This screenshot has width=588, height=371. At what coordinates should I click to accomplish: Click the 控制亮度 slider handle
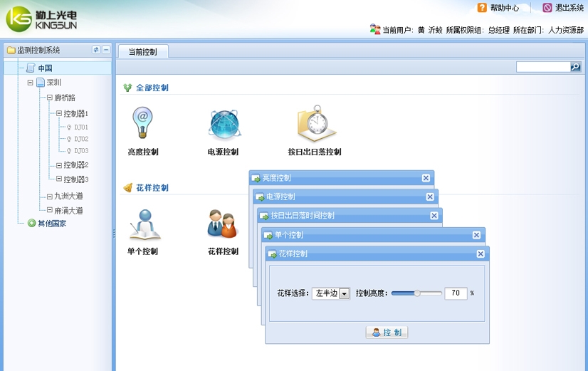pyautogui.click(x=418, y=293)
